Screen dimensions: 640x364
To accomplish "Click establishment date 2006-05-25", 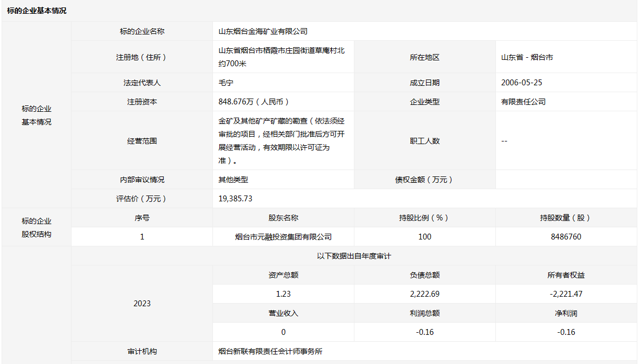I will (521, 83).
